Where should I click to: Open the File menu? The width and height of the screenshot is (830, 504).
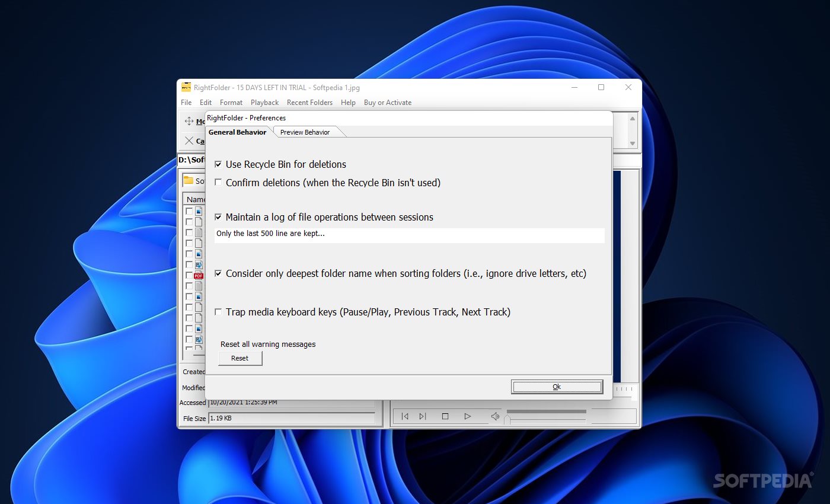186,103
